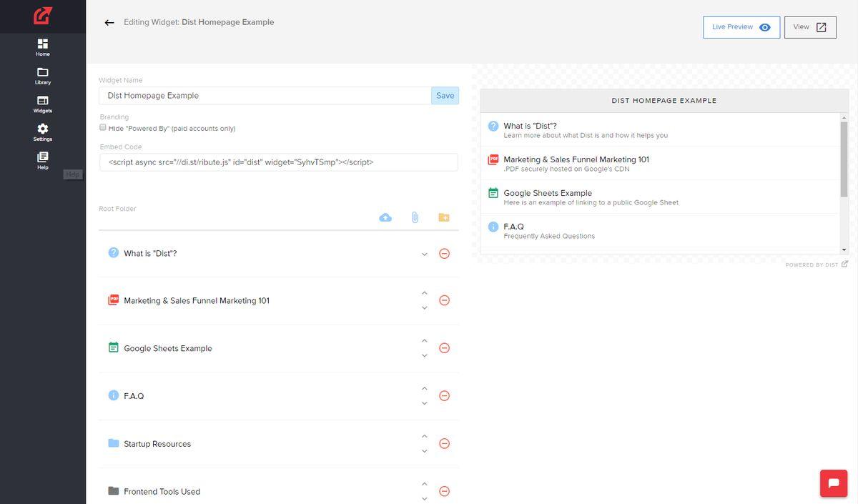Select Startup Resources folder row text
858x504 pixels.
(x=157, y=444)
